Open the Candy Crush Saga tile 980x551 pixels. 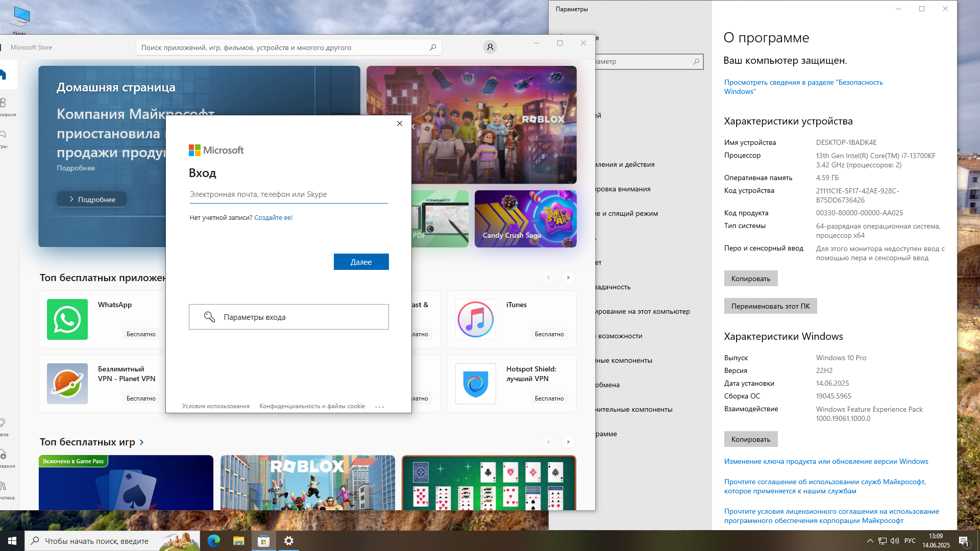tap(526, 219)
